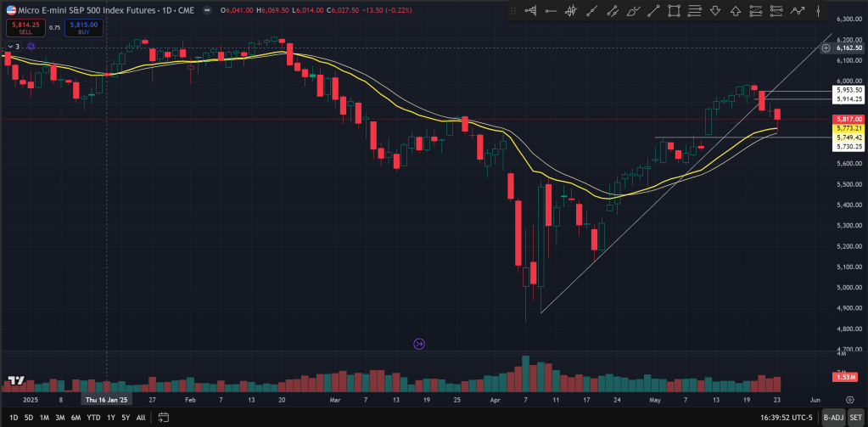
Task: Select the vertical line tool
Action: click(x=818, y=11)
